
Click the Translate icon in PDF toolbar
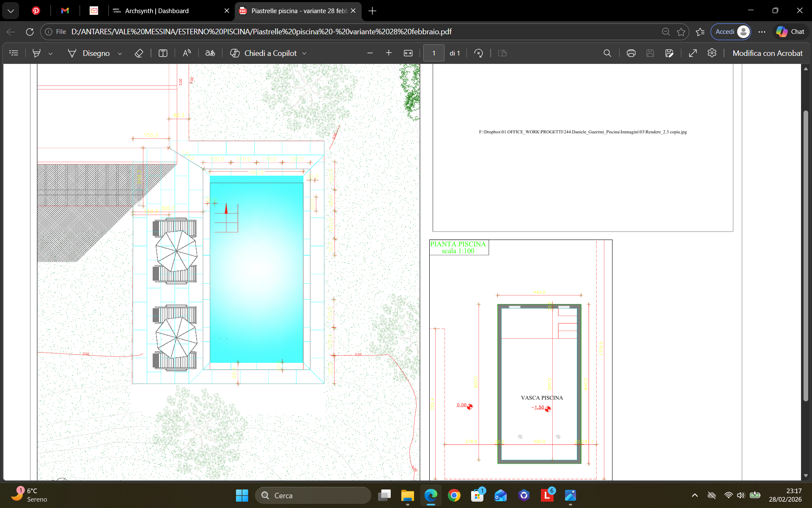point(210,53)
